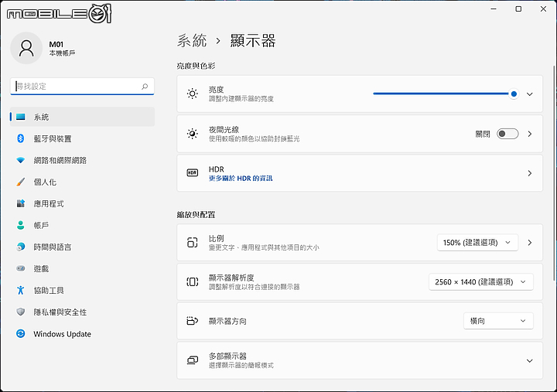Click the 顯示器方向 row label

(227, 322)
